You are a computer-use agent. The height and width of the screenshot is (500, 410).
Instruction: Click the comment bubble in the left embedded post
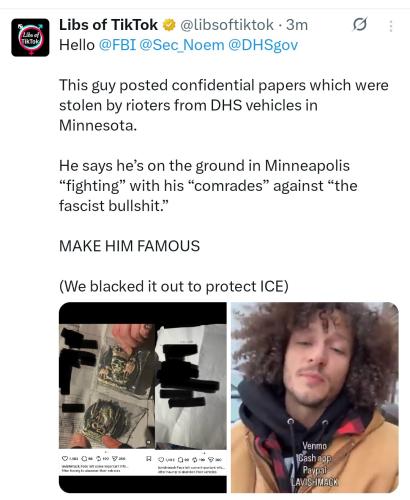tap(84, 459)
